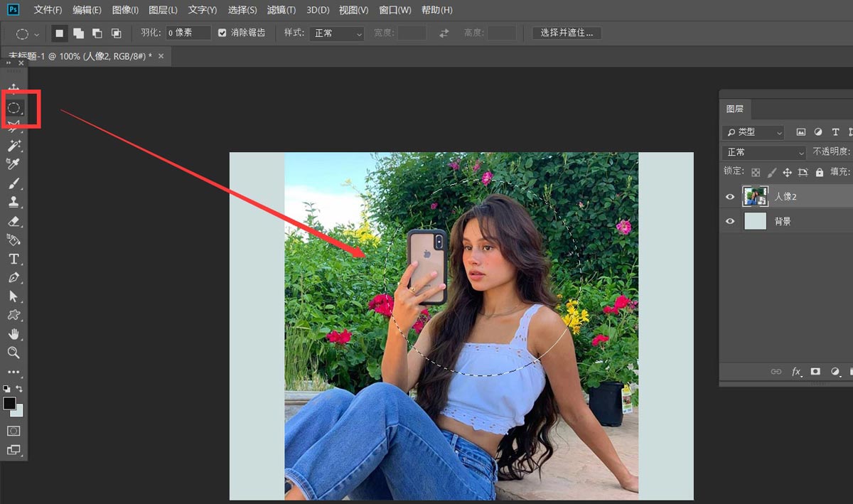Click link layers icon at panel bottom

777,372
